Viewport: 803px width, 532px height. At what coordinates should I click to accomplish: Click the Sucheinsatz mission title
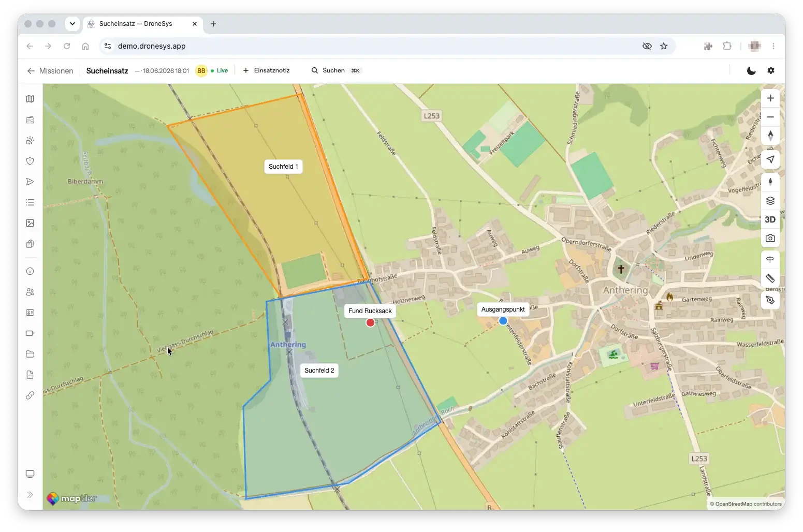107,71
